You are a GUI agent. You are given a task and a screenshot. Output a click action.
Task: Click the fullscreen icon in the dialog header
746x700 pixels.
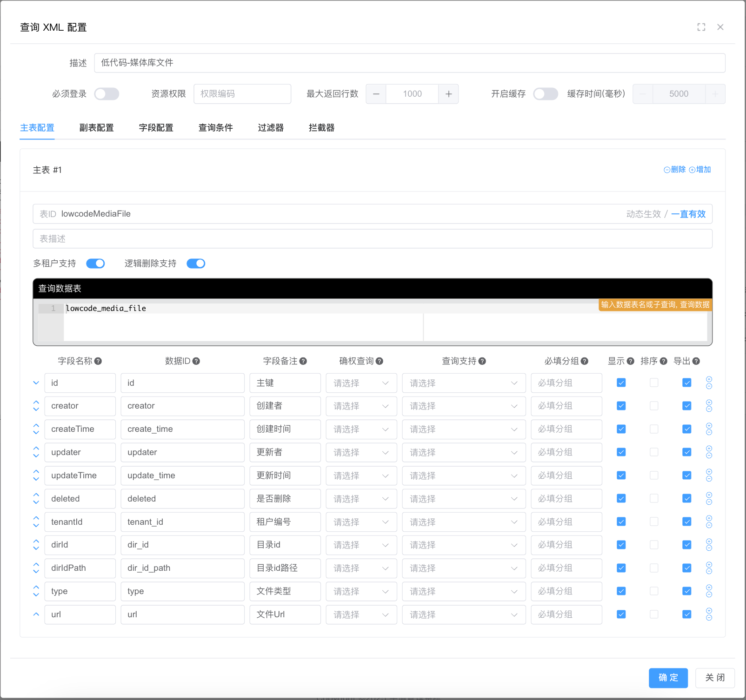click(x=701, y=27)
